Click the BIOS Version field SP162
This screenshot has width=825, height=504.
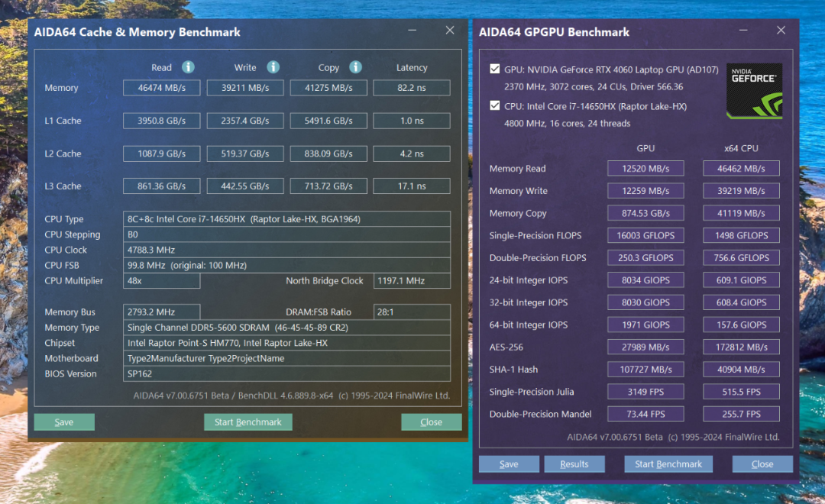[x=286, y=373]
